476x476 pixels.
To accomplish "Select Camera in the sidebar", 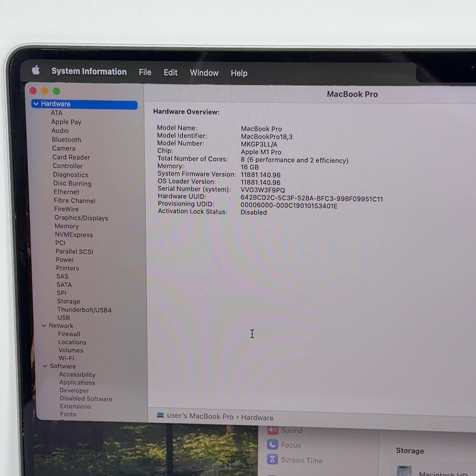I will [x=63, y=148].
